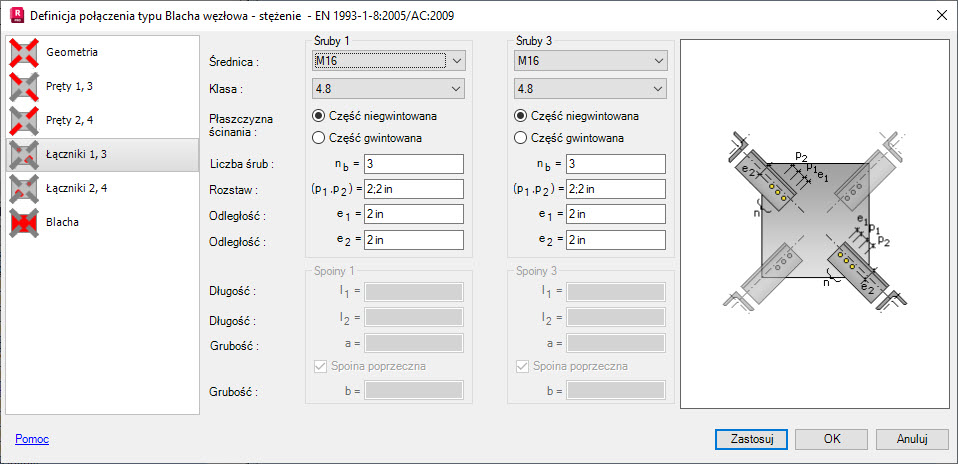This screenshot has height=464, width=958.
Task: Go to the Blacha section
Action: point(64,222)
